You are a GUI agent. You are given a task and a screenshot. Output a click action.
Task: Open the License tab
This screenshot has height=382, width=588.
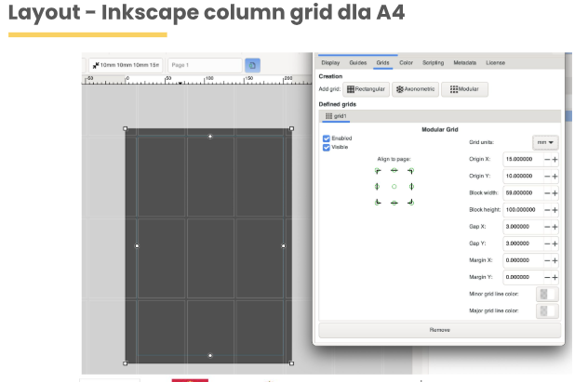click(495, 63)
